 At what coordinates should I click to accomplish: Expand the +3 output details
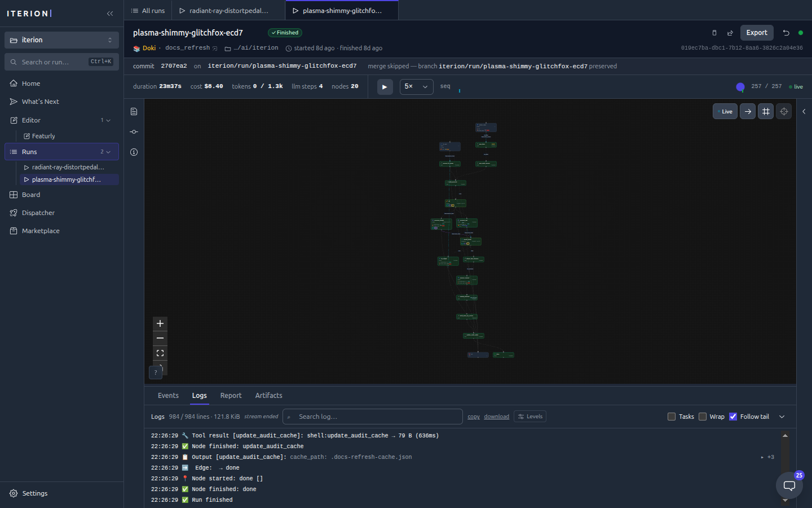(x=768, y=457)
